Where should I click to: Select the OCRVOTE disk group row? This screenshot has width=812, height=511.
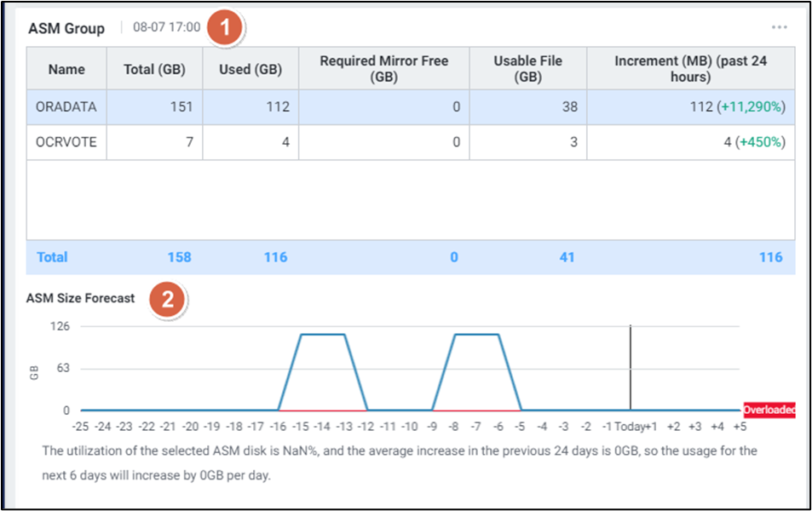pos(66,142)
